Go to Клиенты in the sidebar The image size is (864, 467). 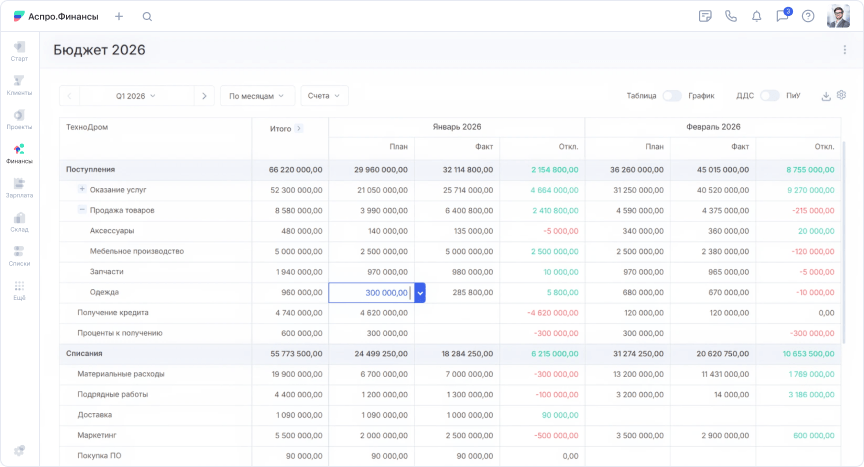point(19,85)
